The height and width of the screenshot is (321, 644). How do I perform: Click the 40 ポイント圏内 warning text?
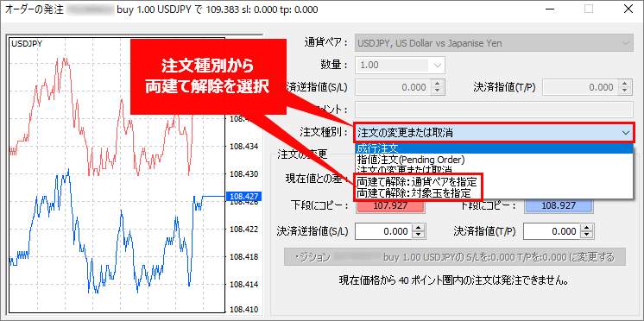453,281
